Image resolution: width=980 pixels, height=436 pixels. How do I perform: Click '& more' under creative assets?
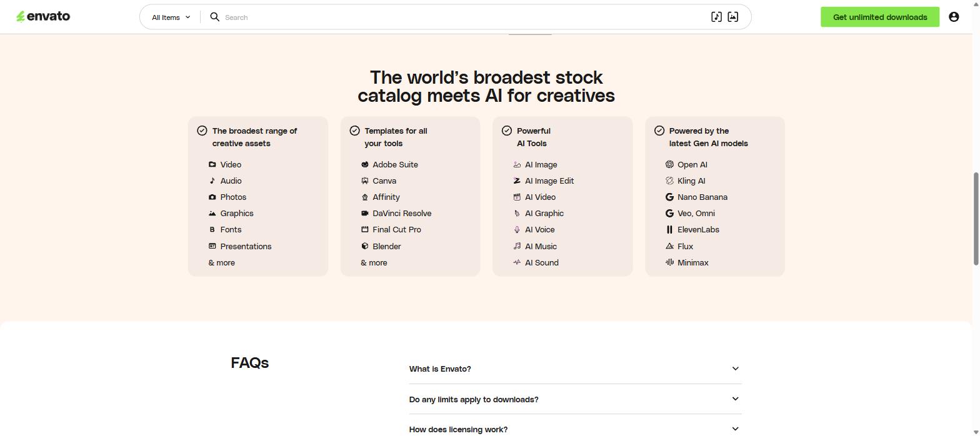click(x=222, y=262)
